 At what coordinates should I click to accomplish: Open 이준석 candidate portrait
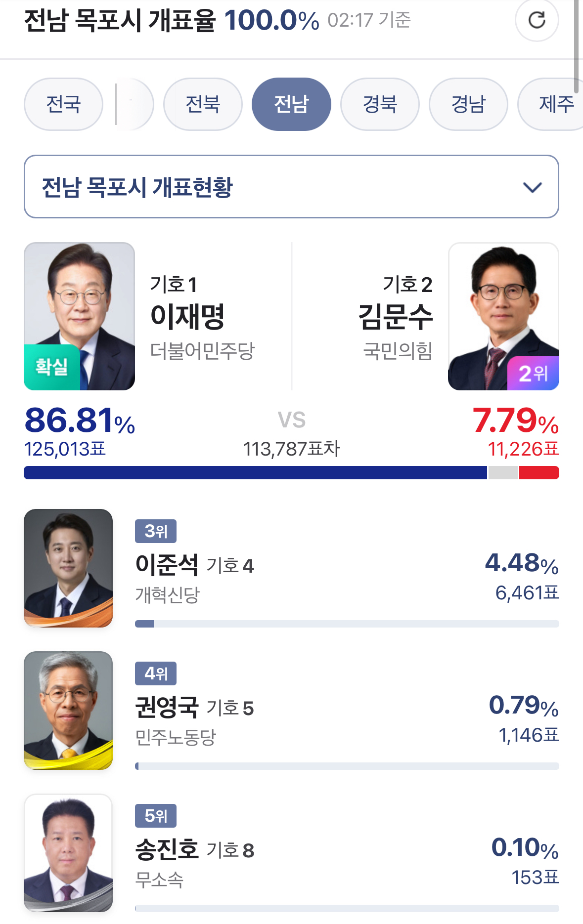click(68, 568)
